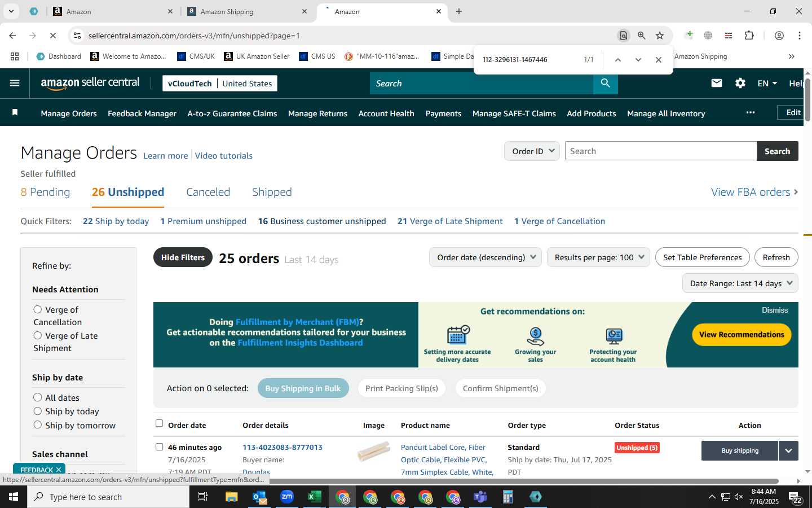Image resolution: width=812 pixels, height=508 pixels.
Task: Click the Amazon Seller Central logo
Action: [90, 83]
